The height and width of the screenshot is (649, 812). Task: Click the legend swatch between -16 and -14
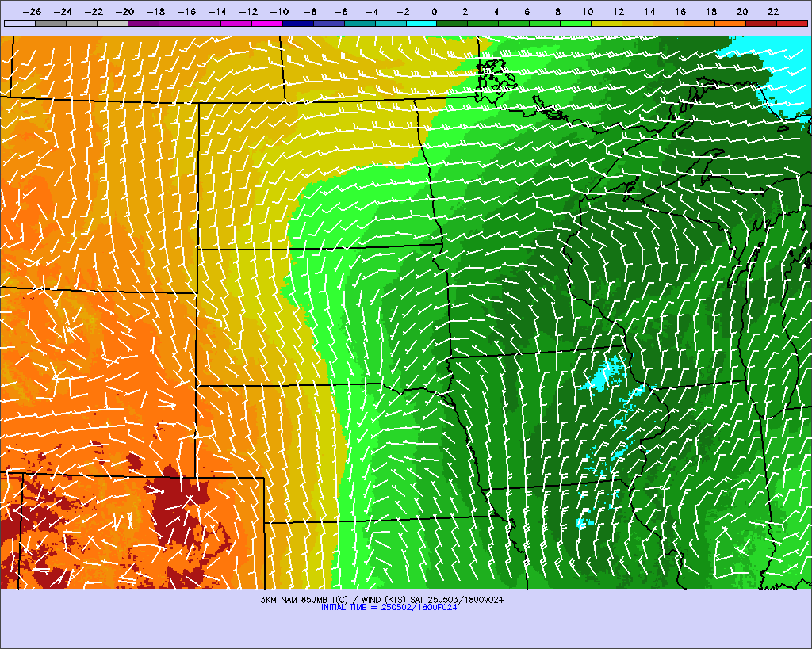[205, 23]
